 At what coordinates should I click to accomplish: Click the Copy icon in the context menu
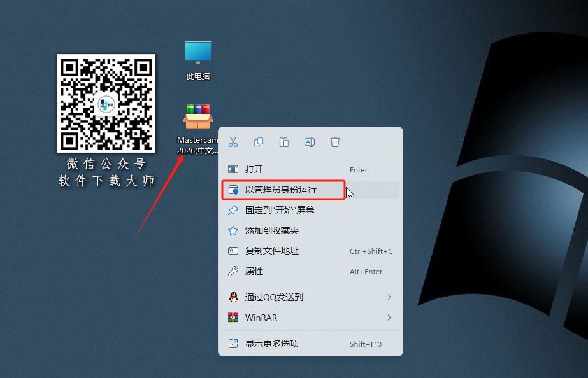pos(259,142)
